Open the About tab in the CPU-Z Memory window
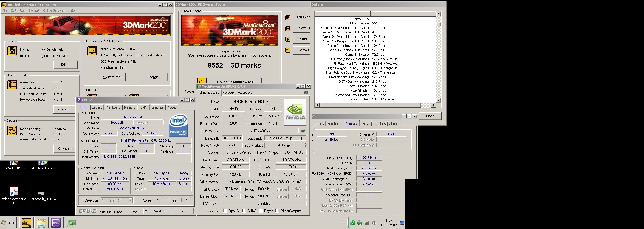The image size is (644, 229). 393,124
